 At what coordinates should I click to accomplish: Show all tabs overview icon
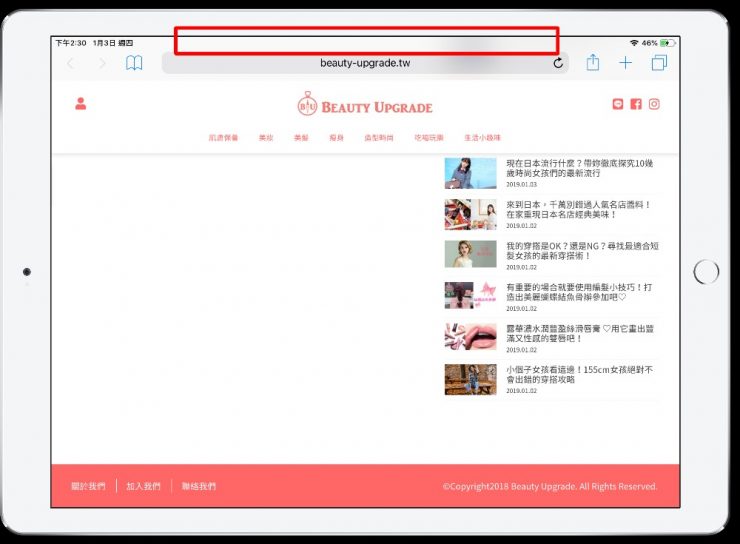click(659, 63)
